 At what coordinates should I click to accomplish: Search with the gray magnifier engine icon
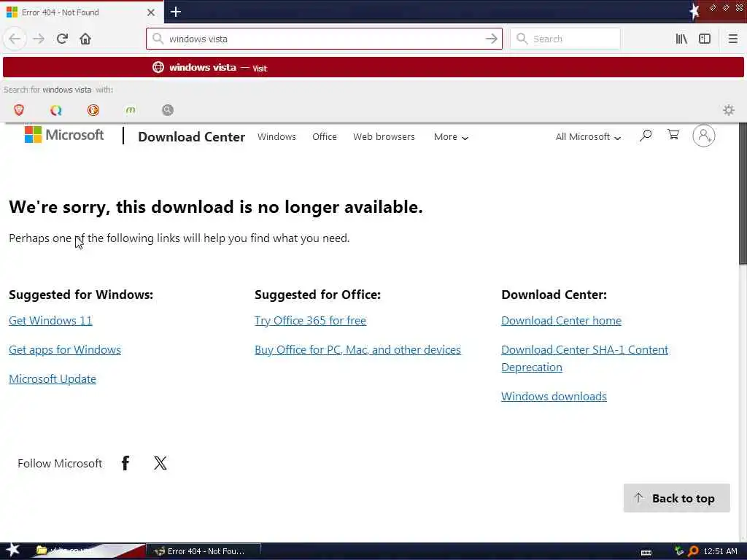(x=168, y=110)
